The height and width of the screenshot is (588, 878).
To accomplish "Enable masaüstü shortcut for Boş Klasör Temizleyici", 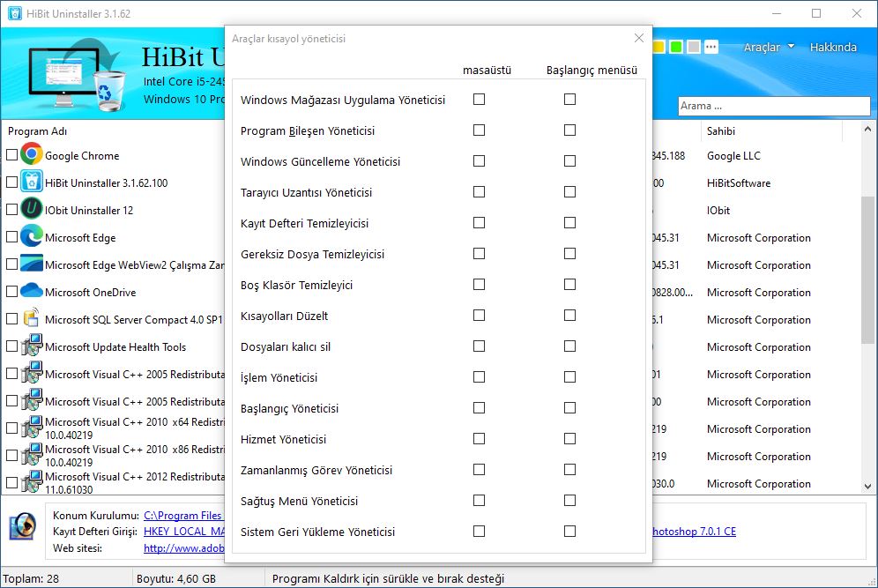I will click(479, 284).
